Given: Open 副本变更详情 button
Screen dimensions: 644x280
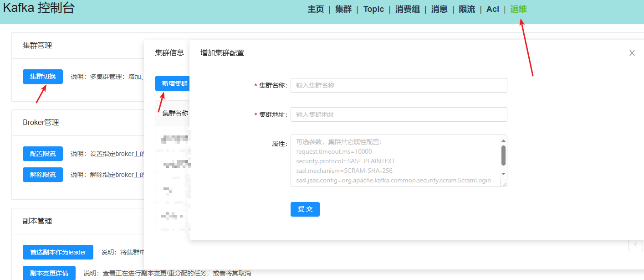Looking at the screenshot, I should click(x=49, y=273).
